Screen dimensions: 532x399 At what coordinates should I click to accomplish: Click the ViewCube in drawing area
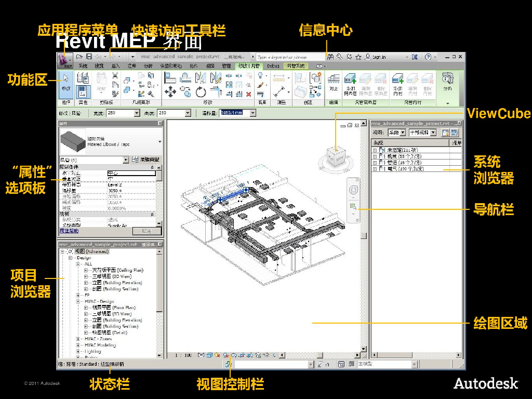pos(335,155)
